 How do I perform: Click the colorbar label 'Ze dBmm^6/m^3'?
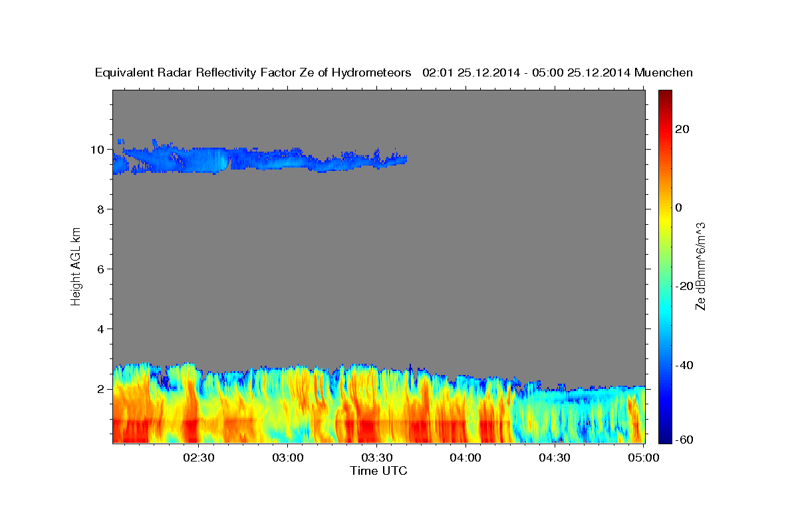click(x=700, y=266)
